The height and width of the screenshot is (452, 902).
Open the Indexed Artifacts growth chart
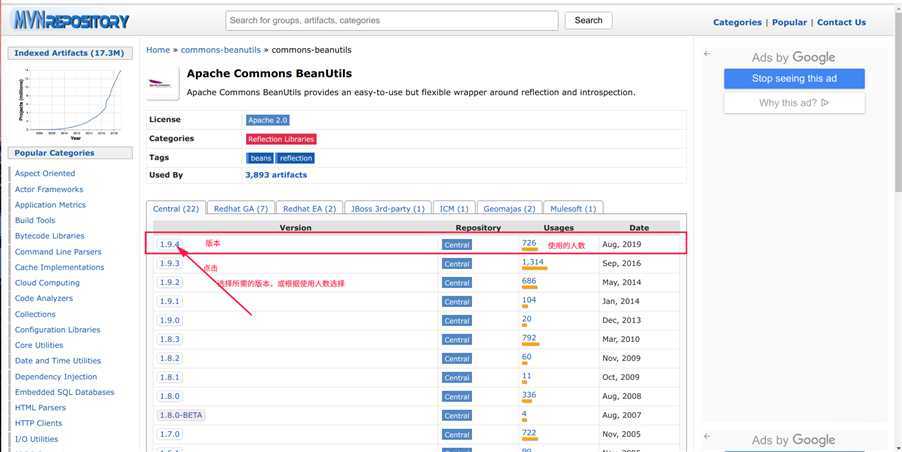click(x=71, y=104)
